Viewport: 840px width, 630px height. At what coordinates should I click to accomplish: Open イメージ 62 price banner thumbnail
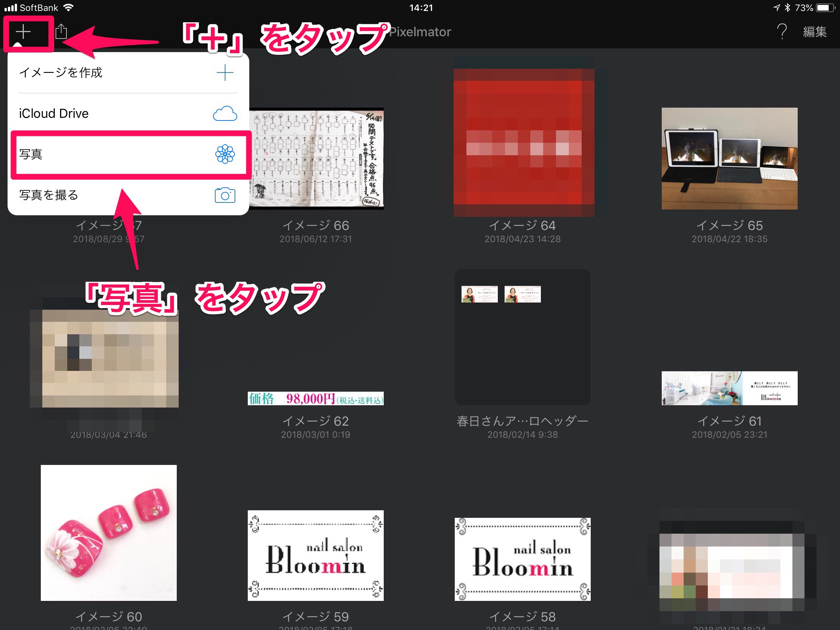pyautogui.click(x=315, y=398)
